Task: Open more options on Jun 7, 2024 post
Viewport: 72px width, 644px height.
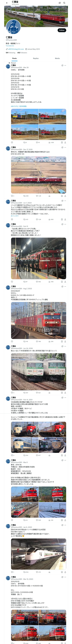Action: [65, 201]
